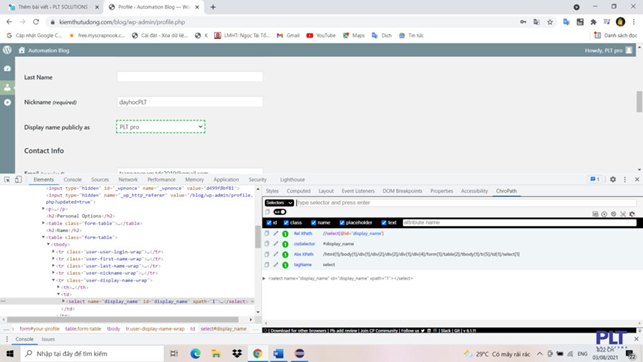Expand the user-user-login-wrap row
Image resolution: width=643 pixels, height=362 pixels.
pyautogui.click(x=53, y=252)
